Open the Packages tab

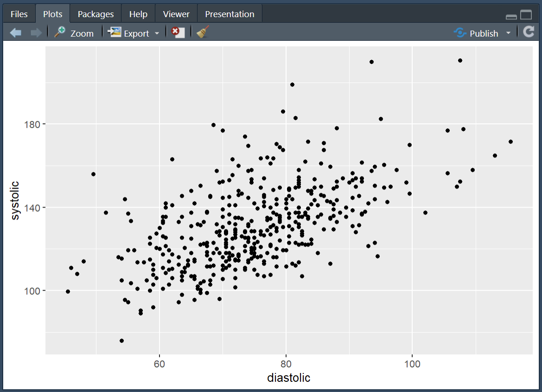(x=96, y=14)
